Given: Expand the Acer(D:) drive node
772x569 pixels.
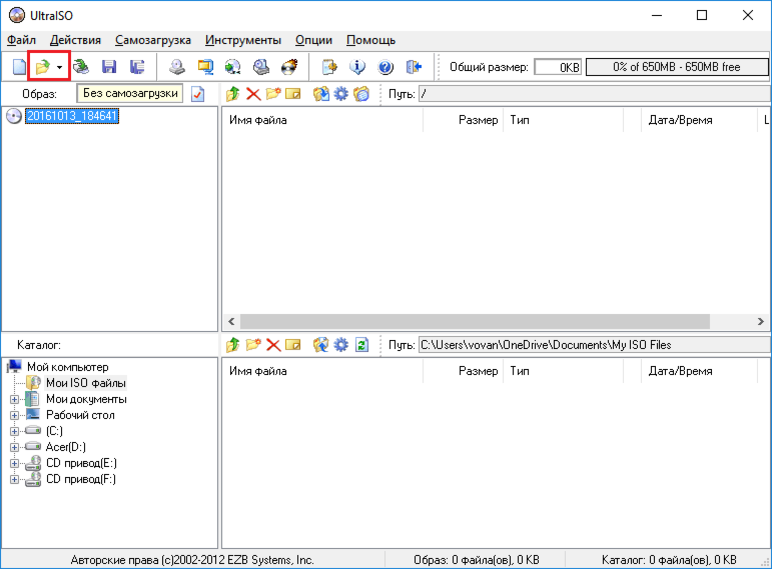Looking at the screenshot, I should [14, 447].
